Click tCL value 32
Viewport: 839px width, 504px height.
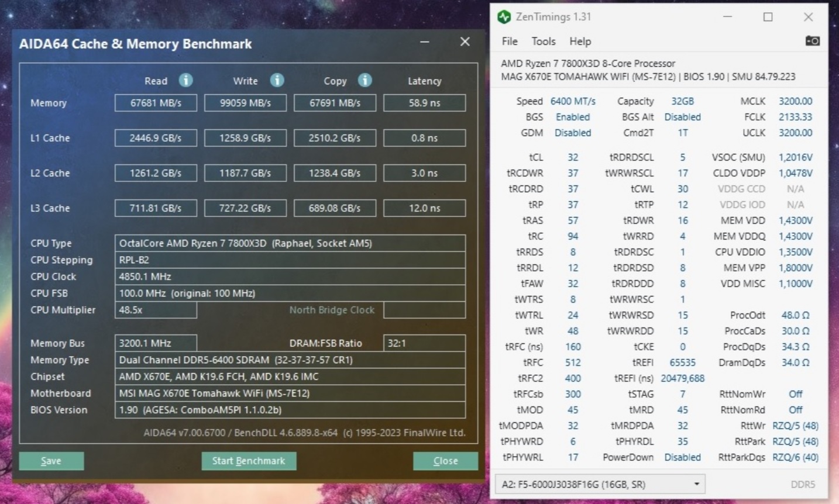pyautogui.click(x=573, y=157)
